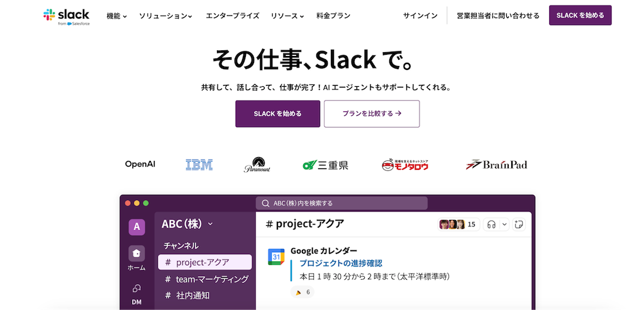Click the party emoji reaction with 6
644x310 pixels.
click(303, 292)
